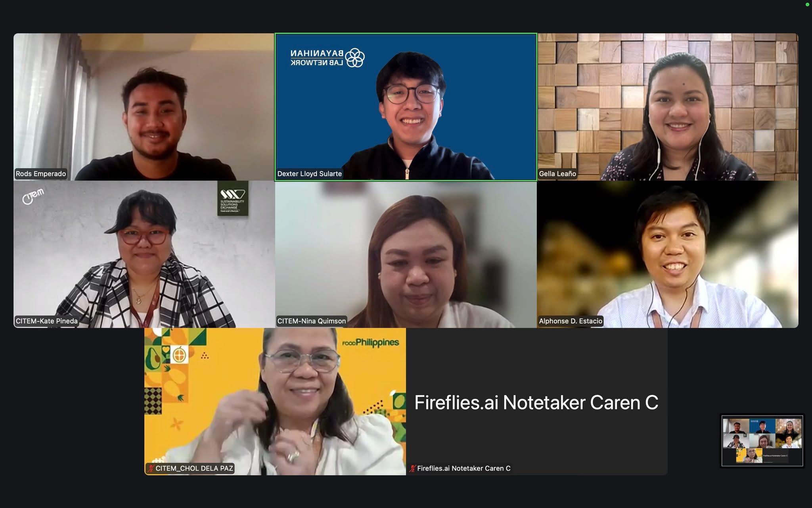Click the CITEM logo in Kate Pineda's tile

[33, 196]
